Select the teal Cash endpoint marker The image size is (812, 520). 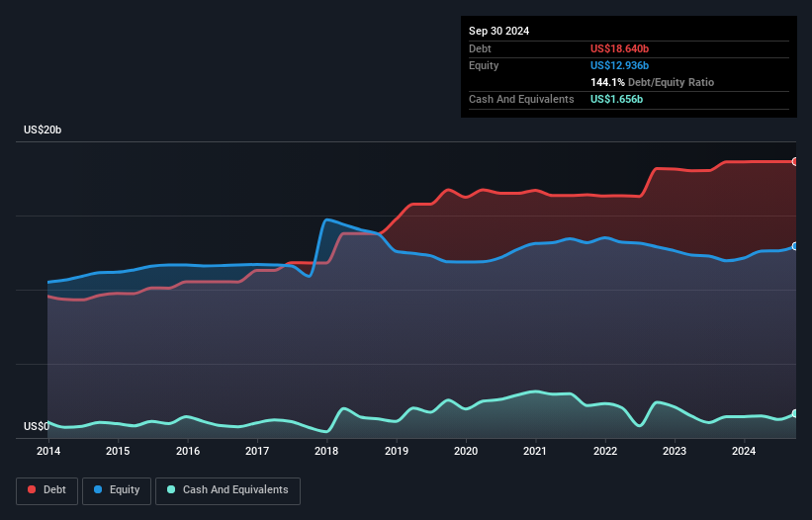795,413
